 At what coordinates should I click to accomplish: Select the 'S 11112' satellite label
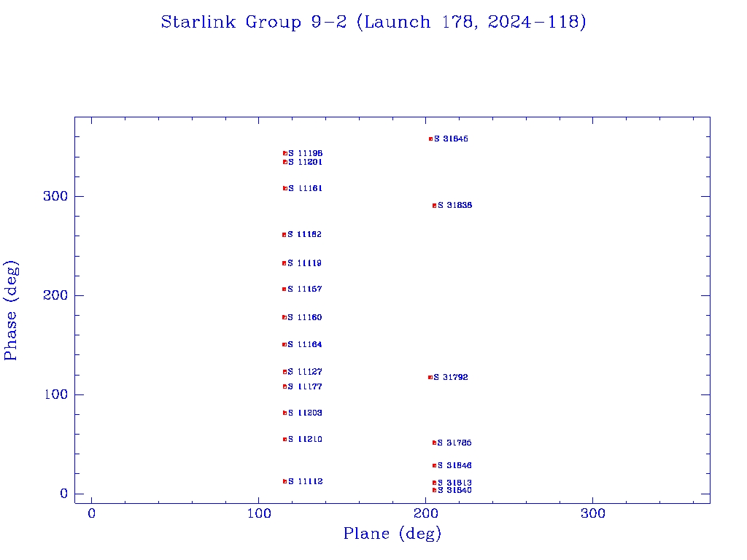pyautogui.click(x=306, y=481)
